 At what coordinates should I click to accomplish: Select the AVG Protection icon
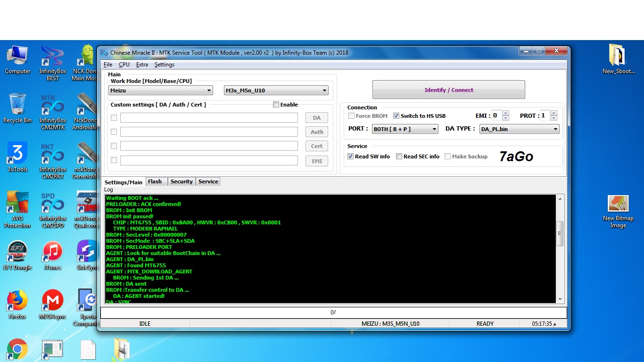click(17, 210)
